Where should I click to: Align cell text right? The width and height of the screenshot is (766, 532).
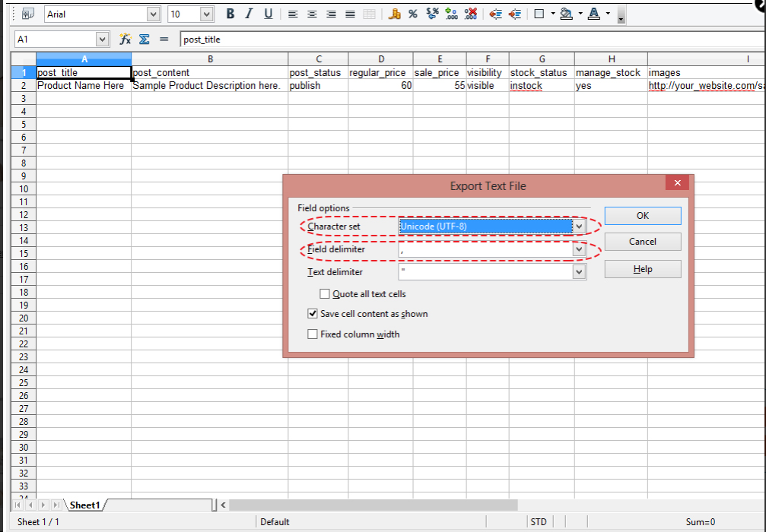(331, 14)
